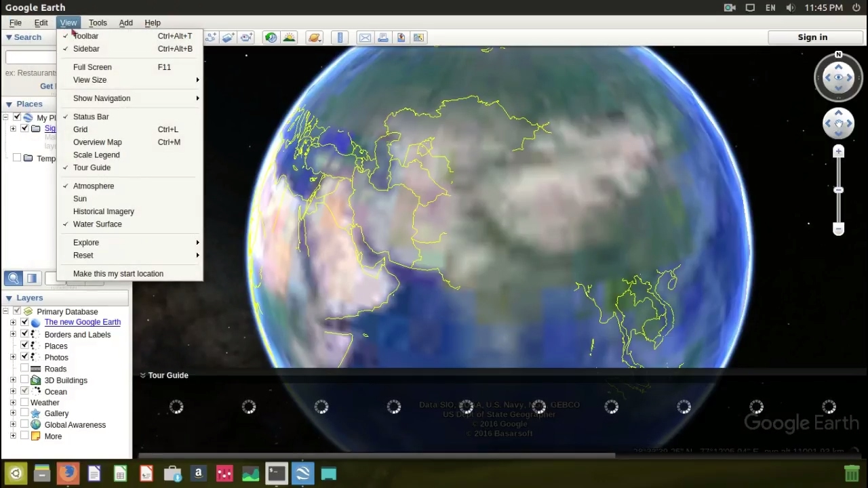Screen dimensions: 868x488
Task: Click the Record a Tour camera icon
Action: (x=246, y=37)
